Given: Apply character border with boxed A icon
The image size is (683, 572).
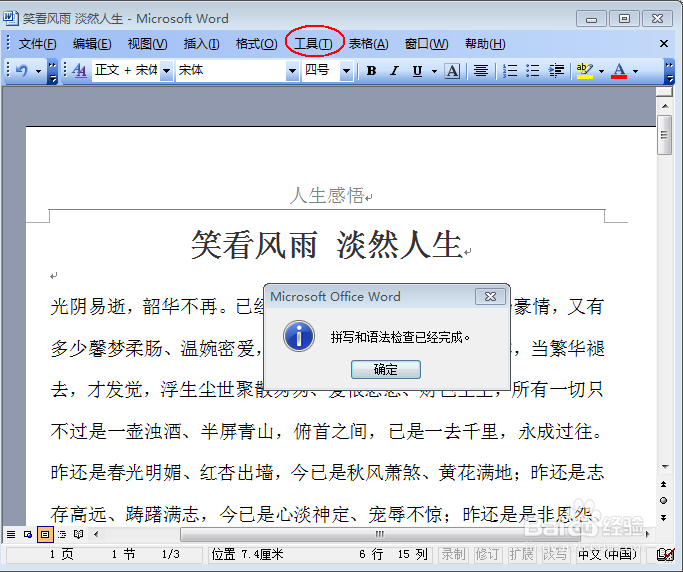Looking at the screenshot, I should (x=453, y=70).
